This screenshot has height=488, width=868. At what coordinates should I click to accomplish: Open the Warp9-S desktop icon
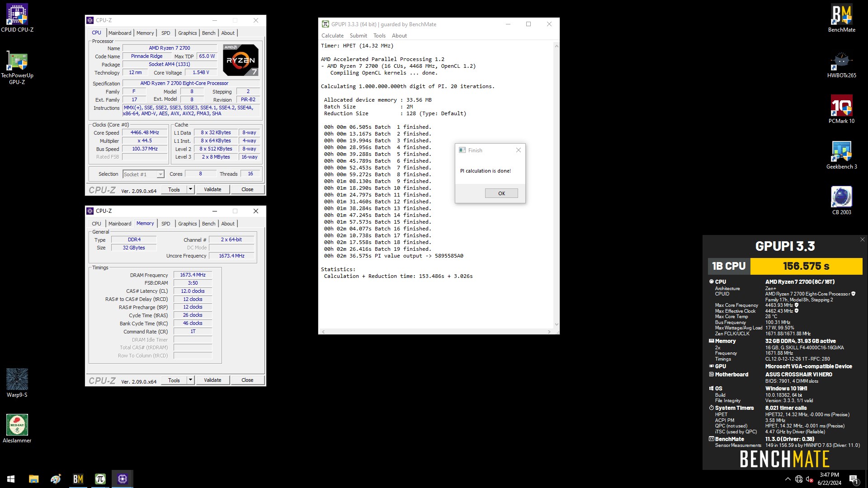click(x=17, y=383)
